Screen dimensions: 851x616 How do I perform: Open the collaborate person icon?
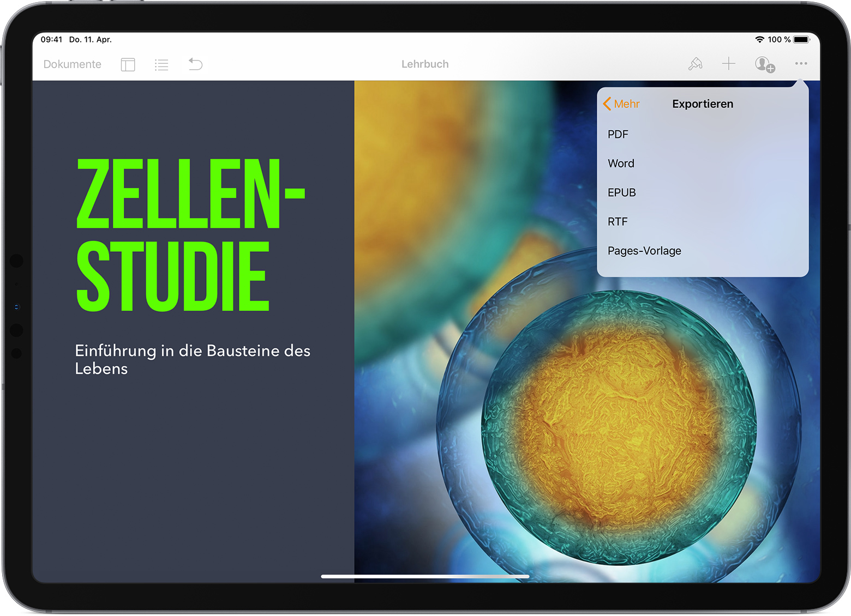(x=764, y=64)
